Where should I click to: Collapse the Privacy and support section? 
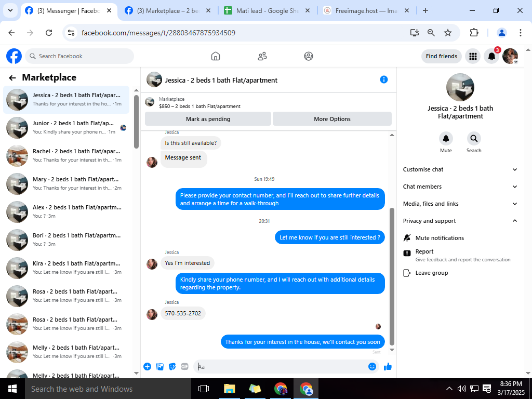(460, 221)
